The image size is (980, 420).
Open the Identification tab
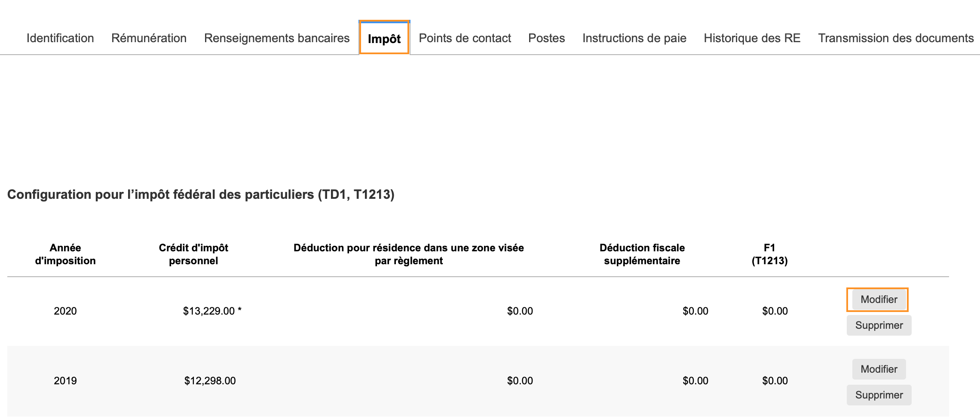[x=60, y=38]
